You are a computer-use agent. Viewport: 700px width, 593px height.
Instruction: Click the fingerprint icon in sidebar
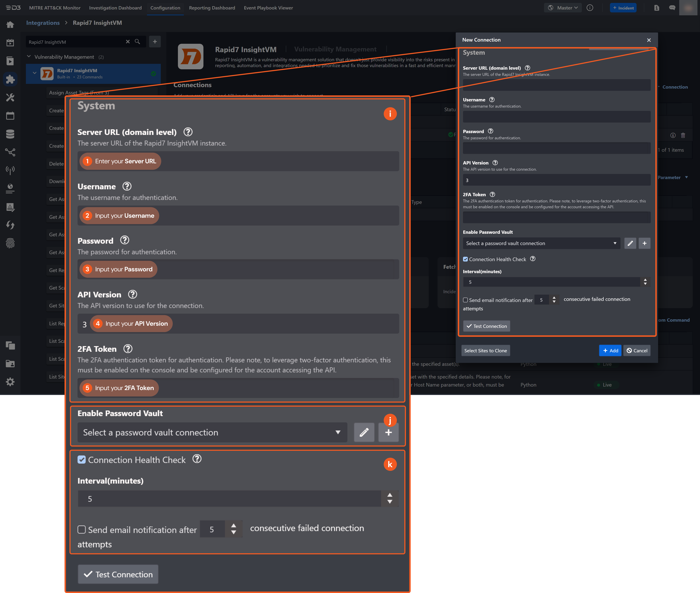pos(10,243)
